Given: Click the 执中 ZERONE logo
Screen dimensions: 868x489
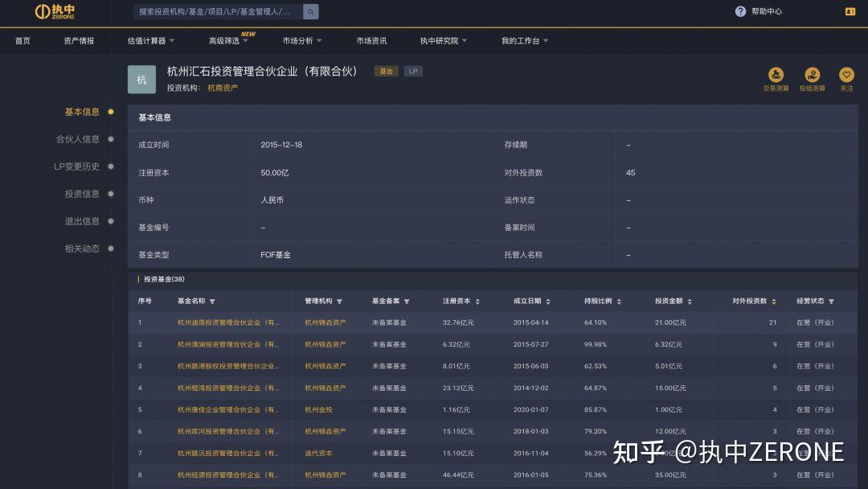Looking at the screenshot, I should 55,11.
